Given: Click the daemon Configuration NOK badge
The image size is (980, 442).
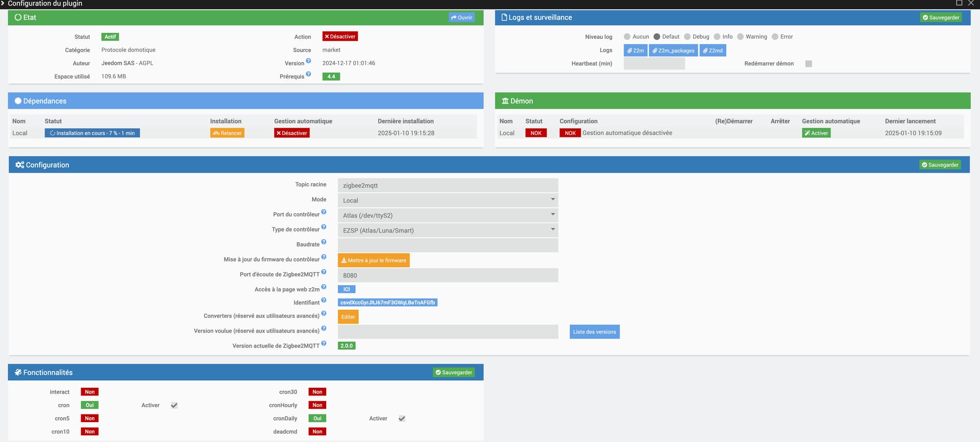Looking at the screenshot, I should (x=570, y=133).
